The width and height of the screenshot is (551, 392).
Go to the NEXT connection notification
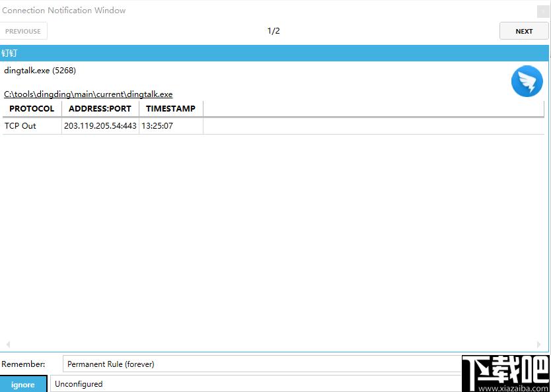tap(524, 31)
